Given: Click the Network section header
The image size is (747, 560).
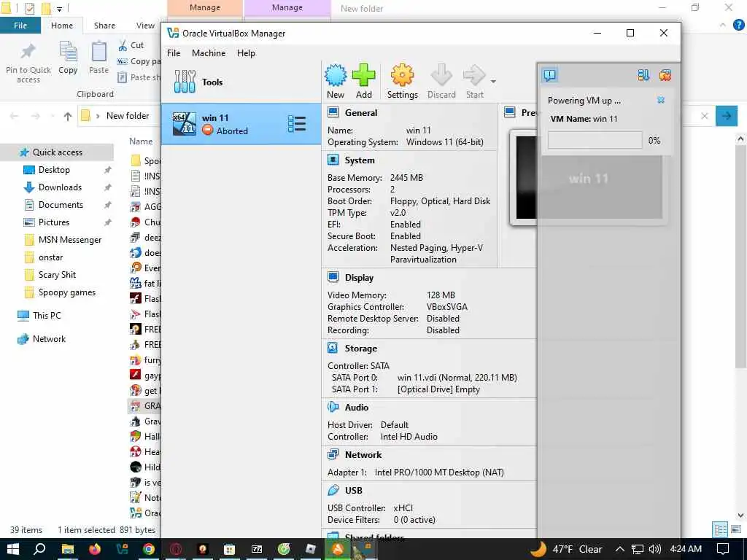Looking at the screenshot, I should (x=363, y=455).
